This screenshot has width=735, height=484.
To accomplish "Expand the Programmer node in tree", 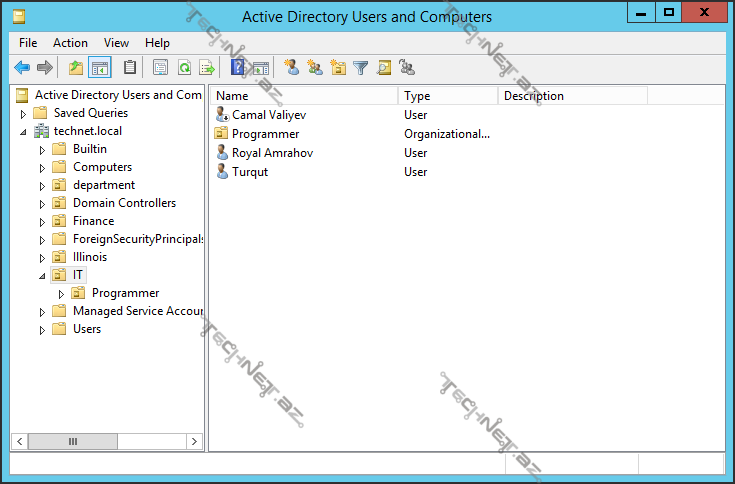I will tap(61, 294).
